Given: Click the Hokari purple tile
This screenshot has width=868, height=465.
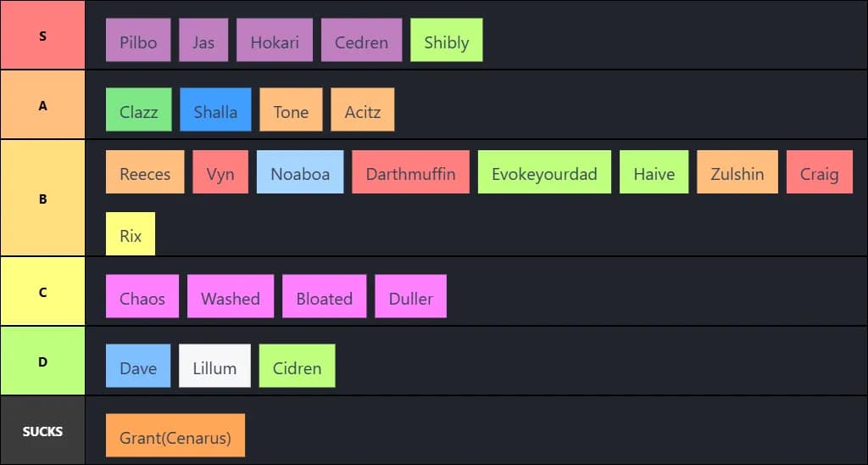Looking at the screenshot, I should point(275,41).
